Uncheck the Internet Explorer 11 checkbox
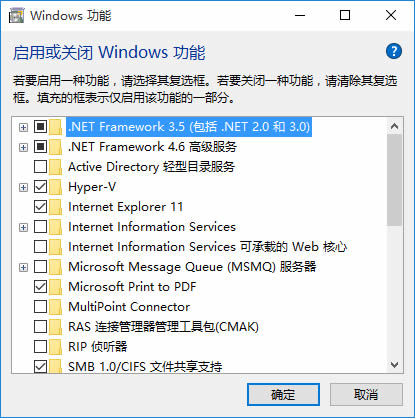The image size is (415, 418). (x=40, y=207)
